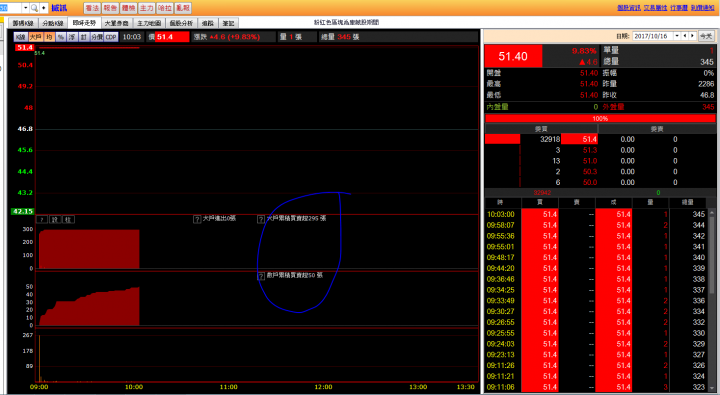Toggle the 均 average line button

coord(49,37)
